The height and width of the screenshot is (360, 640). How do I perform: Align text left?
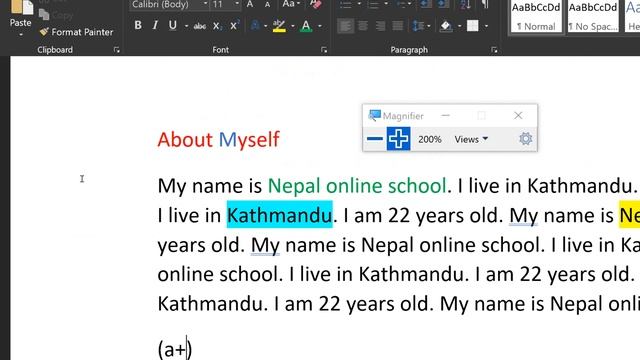[x=345, y=26]
